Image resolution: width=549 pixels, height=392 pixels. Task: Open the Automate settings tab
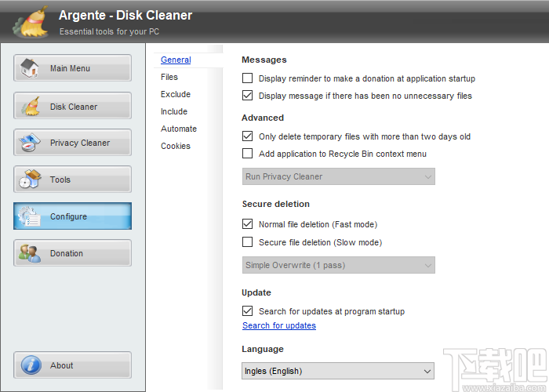[x=179, y=129]
